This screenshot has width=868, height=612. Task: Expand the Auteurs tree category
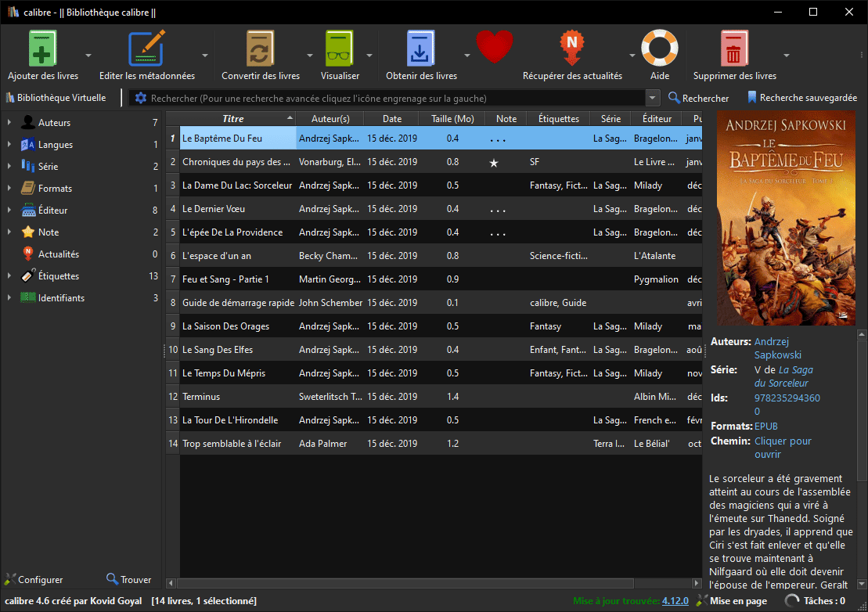click(x=9, y=123)
